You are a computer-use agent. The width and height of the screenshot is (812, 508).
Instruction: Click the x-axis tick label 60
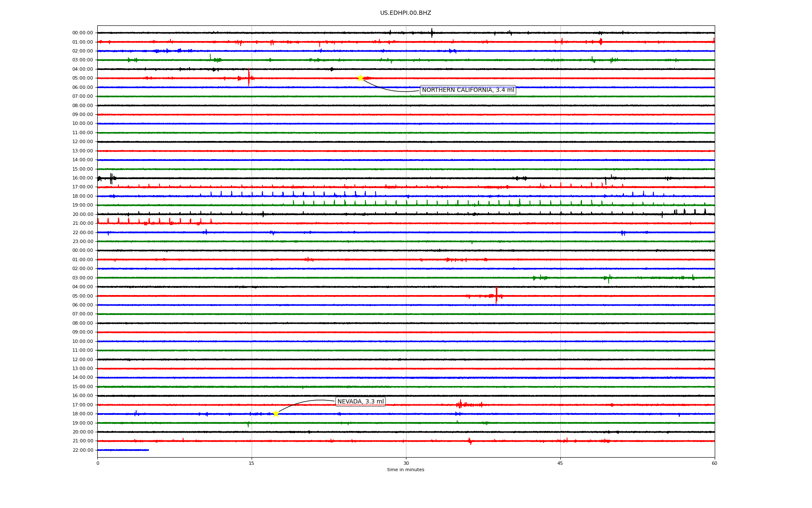[714, 463]
